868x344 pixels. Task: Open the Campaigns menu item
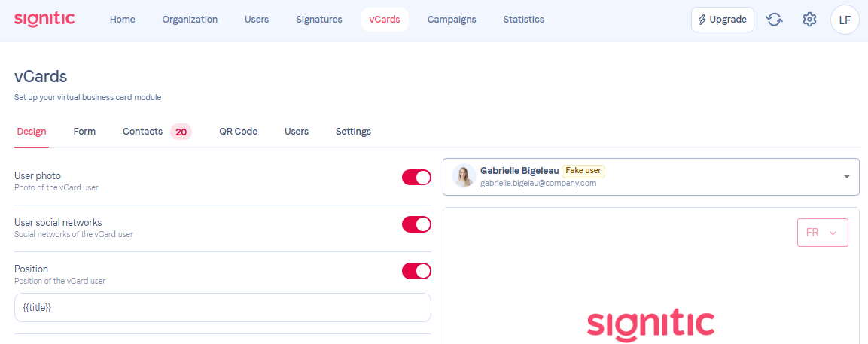click(452, 20)
